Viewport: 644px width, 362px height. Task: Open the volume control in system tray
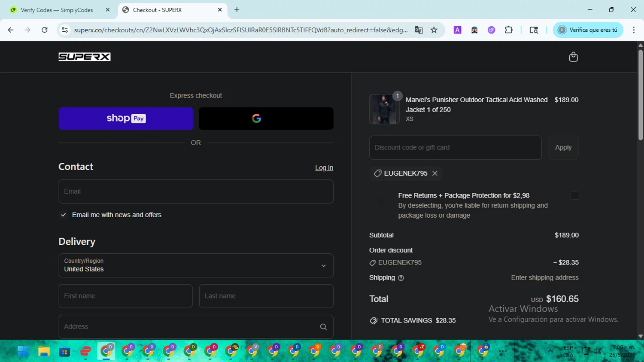[598, 351]
